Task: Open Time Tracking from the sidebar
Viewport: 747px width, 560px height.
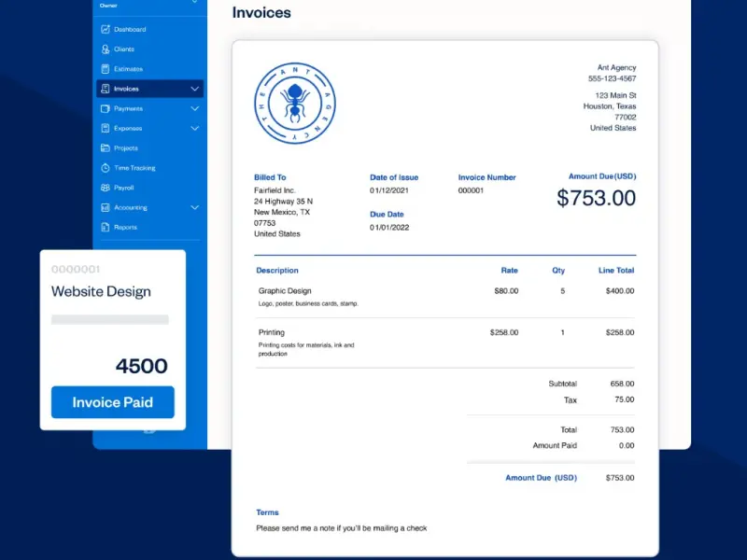Action: pos(134,168)
